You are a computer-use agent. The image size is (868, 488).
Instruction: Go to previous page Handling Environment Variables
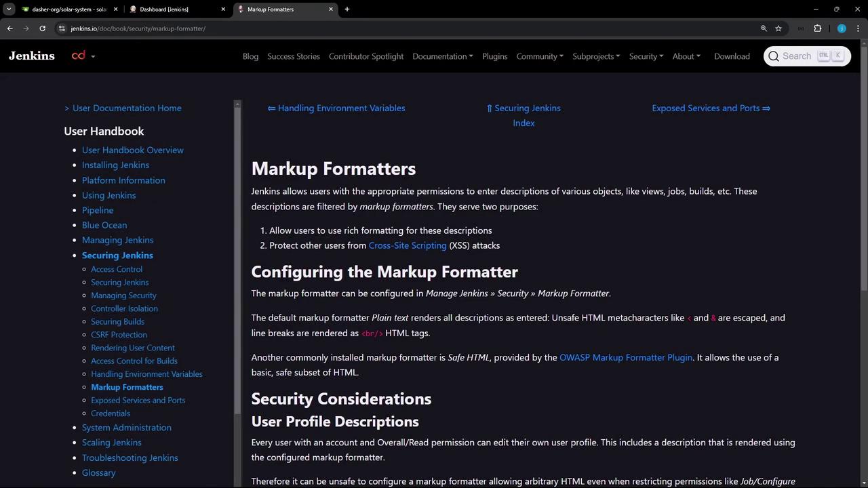[x=336, y=108]
